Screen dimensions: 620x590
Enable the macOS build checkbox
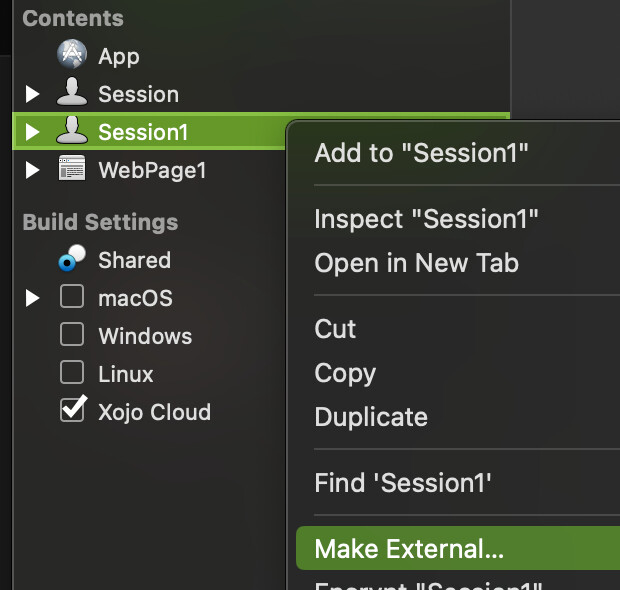(72, 296)
